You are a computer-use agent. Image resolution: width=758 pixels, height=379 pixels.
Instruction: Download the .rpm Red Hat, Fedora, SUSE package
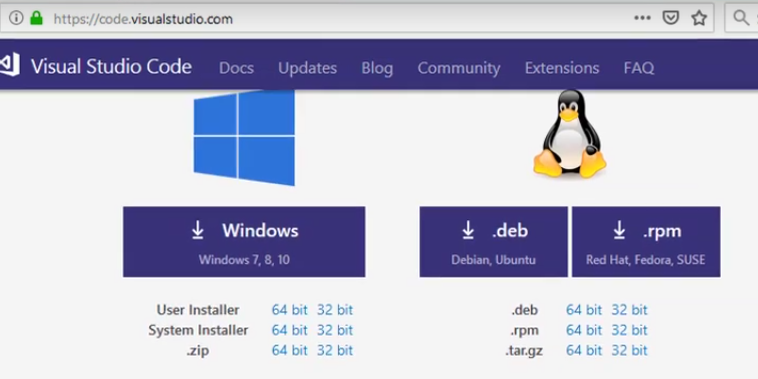tap(646, 242)
